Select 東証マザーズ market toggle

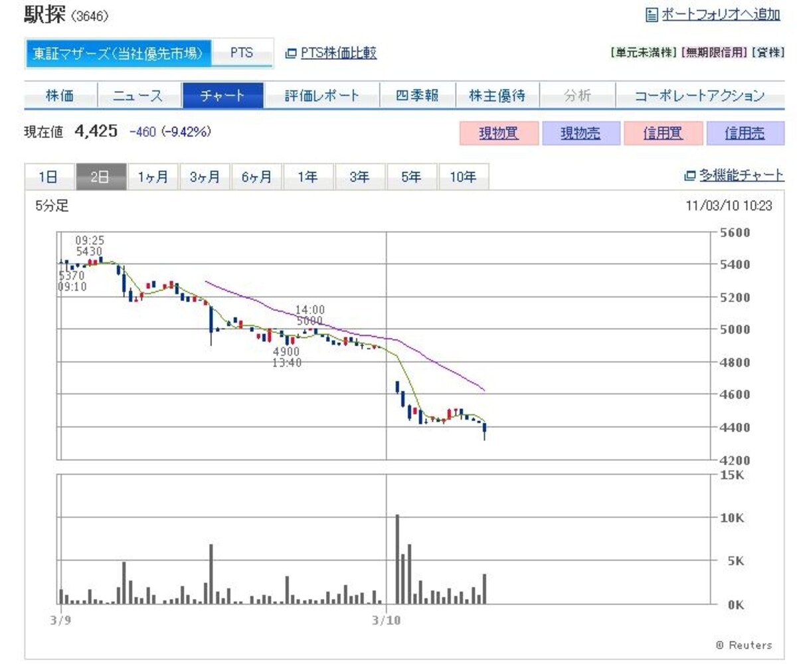click(x=119, y=53)
